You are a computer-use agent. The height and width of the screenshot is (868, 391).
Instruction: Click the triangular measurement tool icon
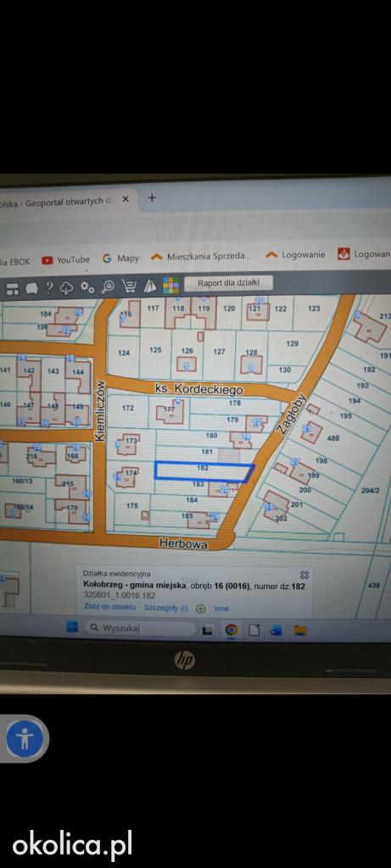pos(149,287)
